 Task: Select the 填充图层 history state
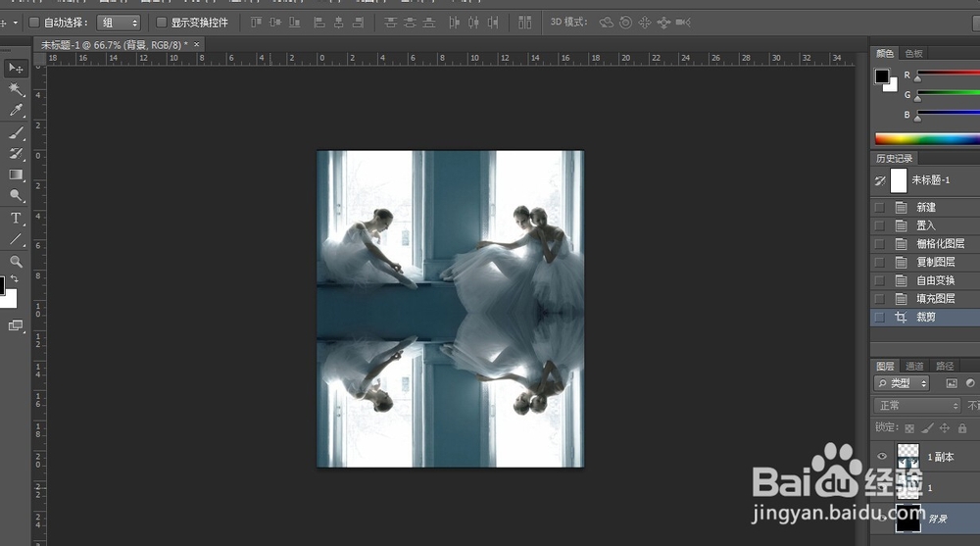click(x=925, y=299)
